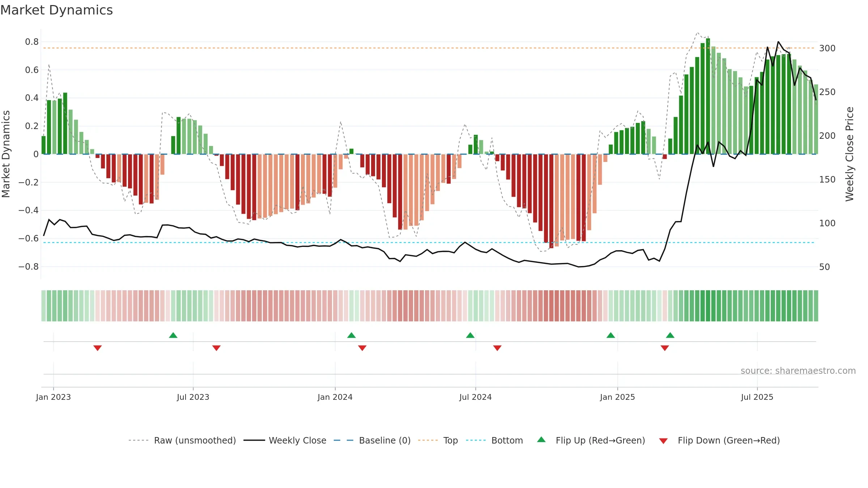The height and width of the screenshot is (488, 868).
Task: Click the Jan 2025 axis label
Action: pyautogui.click(x=618, y=397)
